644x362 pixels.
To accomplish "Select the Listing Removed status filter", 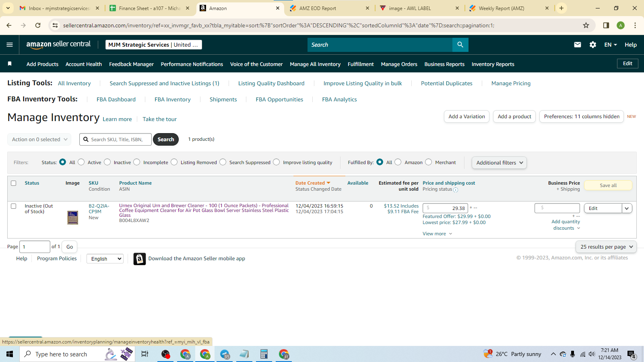I will [x=174, y=162].
